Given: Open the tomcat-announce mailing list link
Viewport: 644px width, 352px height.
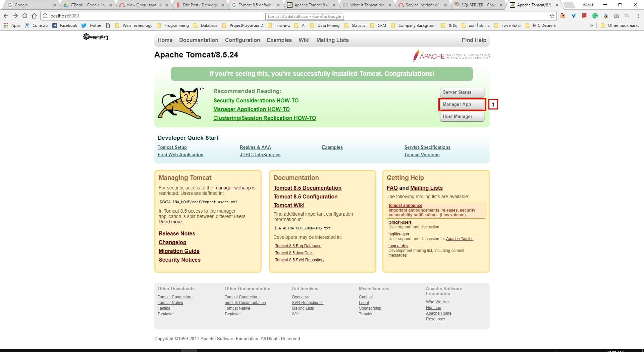Looking at the screenshot, I should point(405,206).
